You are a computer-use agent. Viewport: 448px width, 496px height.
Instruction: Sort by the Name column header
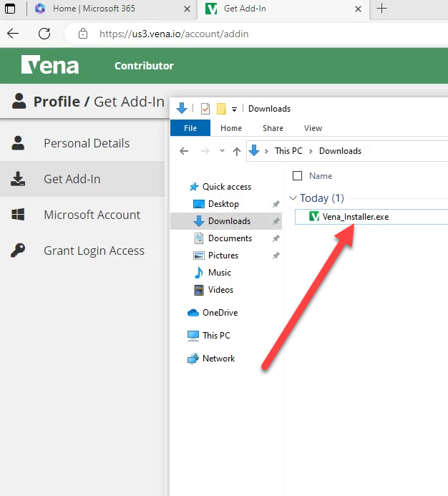click(321, 176)
